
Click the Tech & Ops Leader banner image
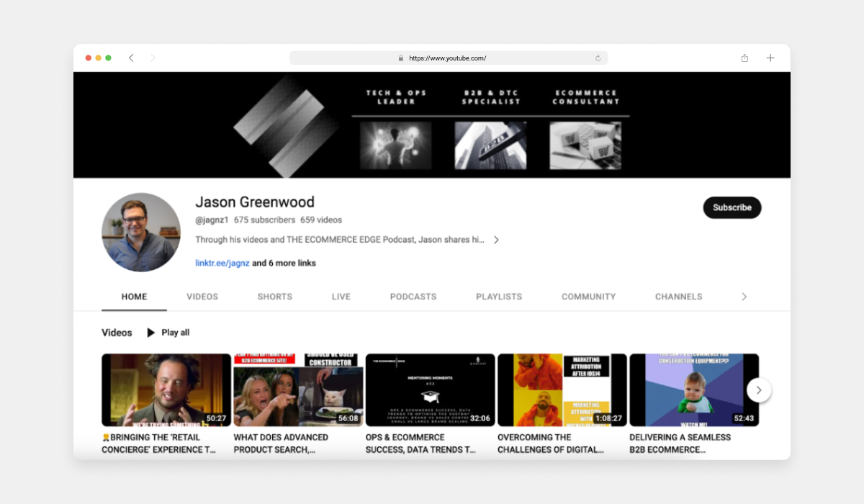395,145
